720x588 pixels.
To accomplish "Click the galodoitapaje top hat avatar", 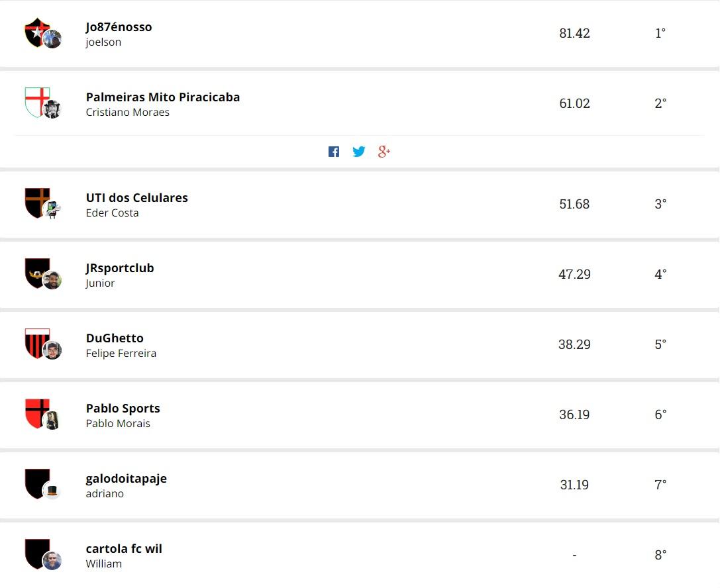I will click(x=52, y=491).
